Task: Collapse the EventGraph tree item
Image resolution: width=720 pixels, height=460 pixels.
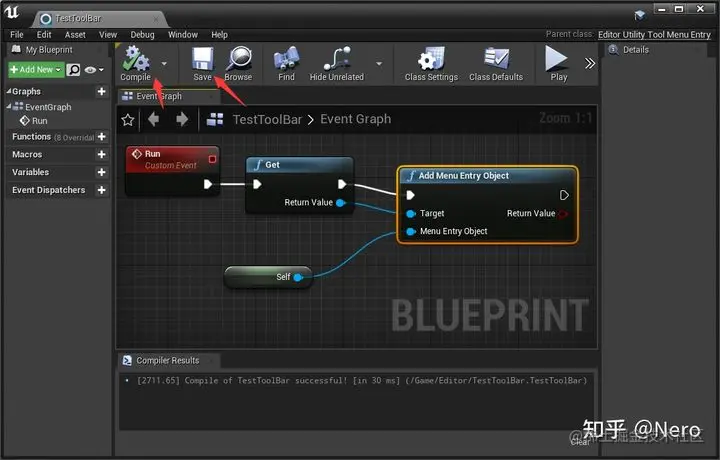Action: click(x=9, y=107)
